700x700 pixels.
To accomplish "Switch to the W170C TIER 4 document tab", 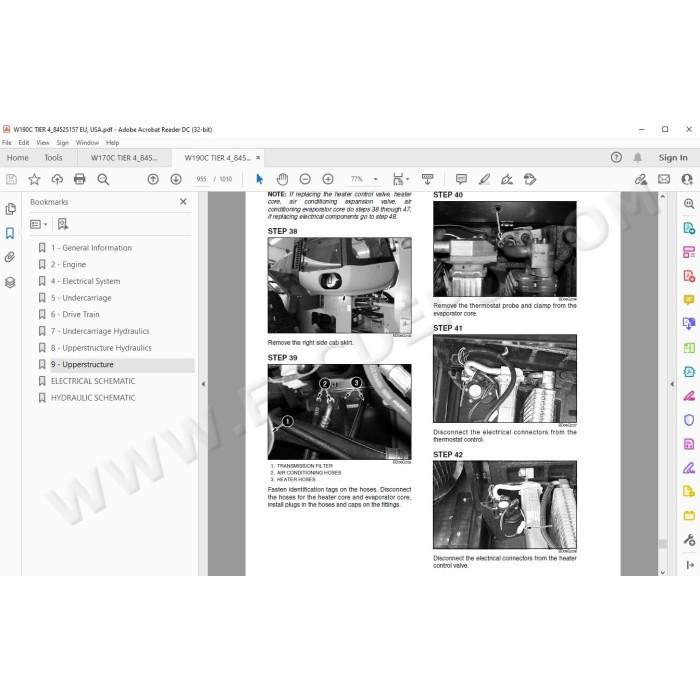I will coord(124,158).
